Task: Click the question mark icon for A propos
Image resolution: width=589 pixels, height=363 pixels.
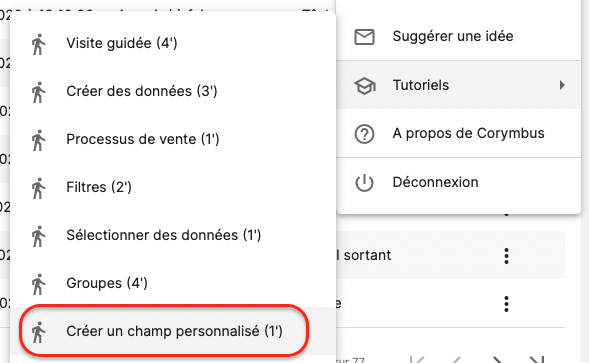Action: tap(364, 134)
